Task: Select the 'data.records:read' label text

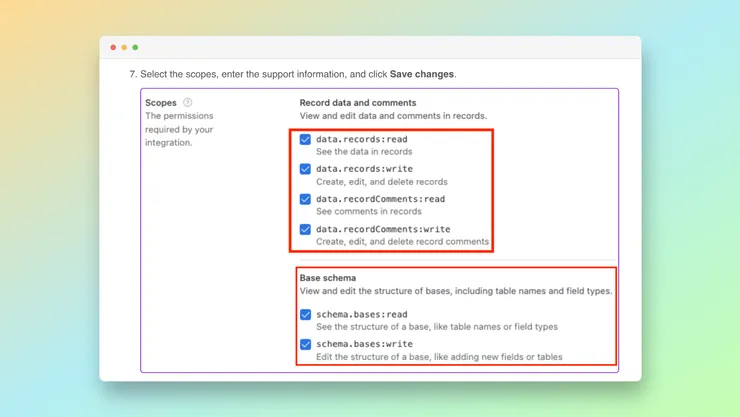Action: 362,139
